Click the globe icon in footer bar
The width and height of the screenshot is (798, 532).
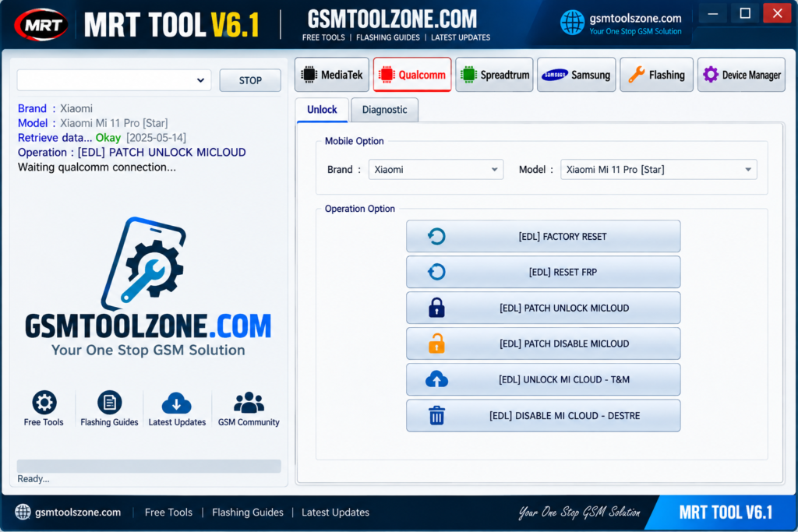[x=23, y=512]
